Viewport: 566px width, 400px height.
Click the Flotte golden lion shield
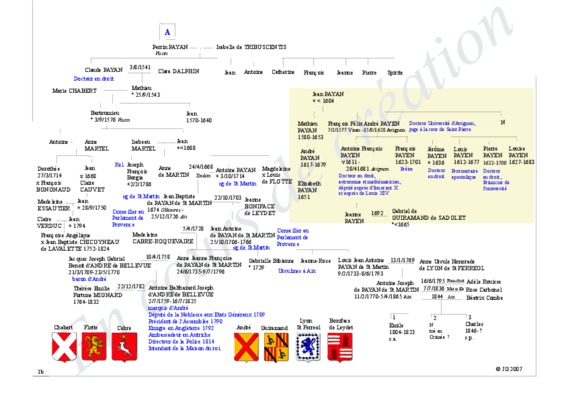94,347
